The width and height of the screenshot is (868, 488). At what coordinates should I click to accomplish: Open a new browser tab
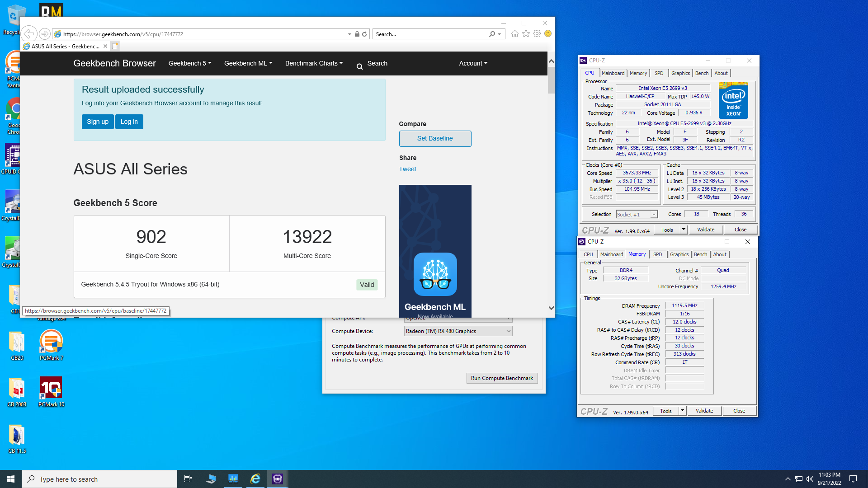(115, 46)
